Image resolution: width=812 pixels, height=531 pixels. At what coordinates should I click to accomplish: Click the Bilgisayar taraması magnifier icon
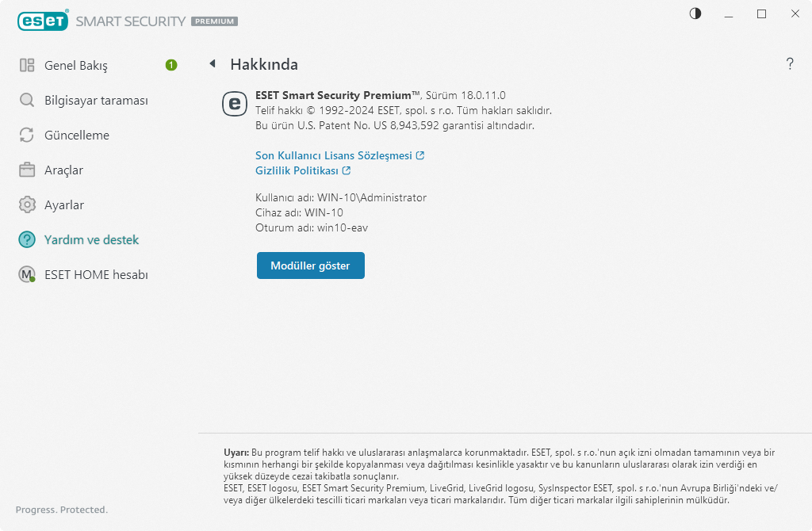tap(27, 100)
